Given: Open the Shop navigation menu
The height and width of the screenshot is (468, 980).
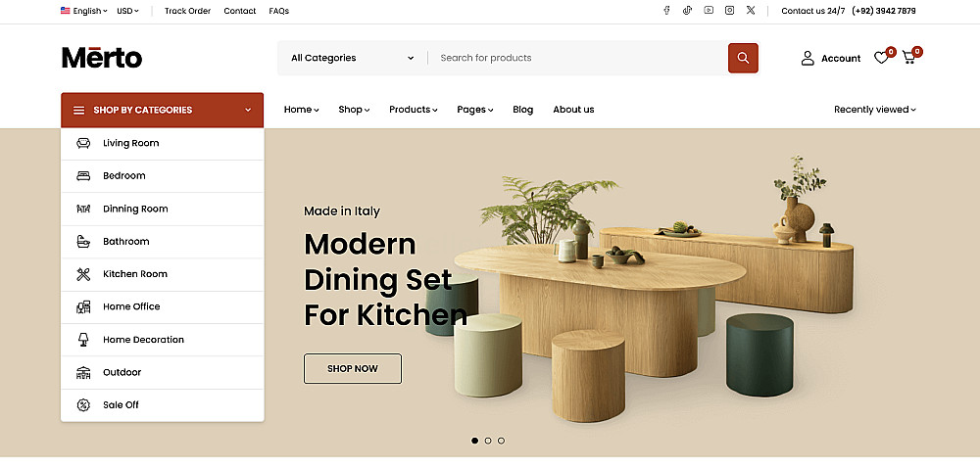Looking at the screenshot, I should pos(354,110).
